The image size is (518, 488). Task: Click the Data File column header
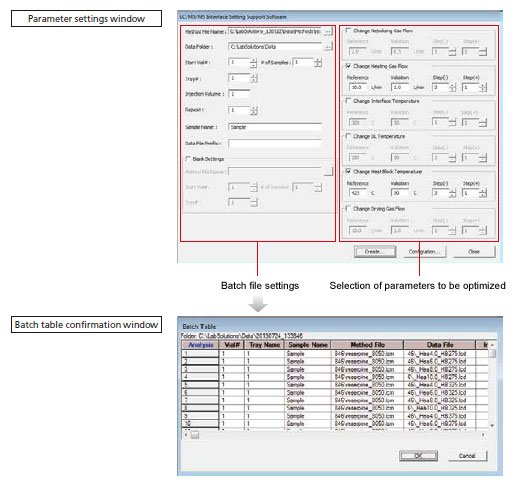coord(440,345)
